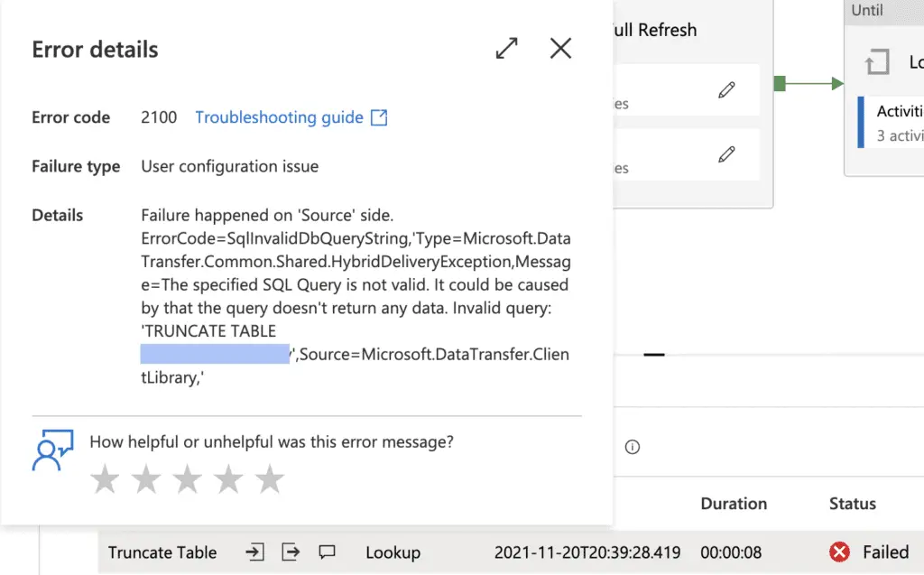
Task: Click the info icon in the output panel
Action: [633, 447]
